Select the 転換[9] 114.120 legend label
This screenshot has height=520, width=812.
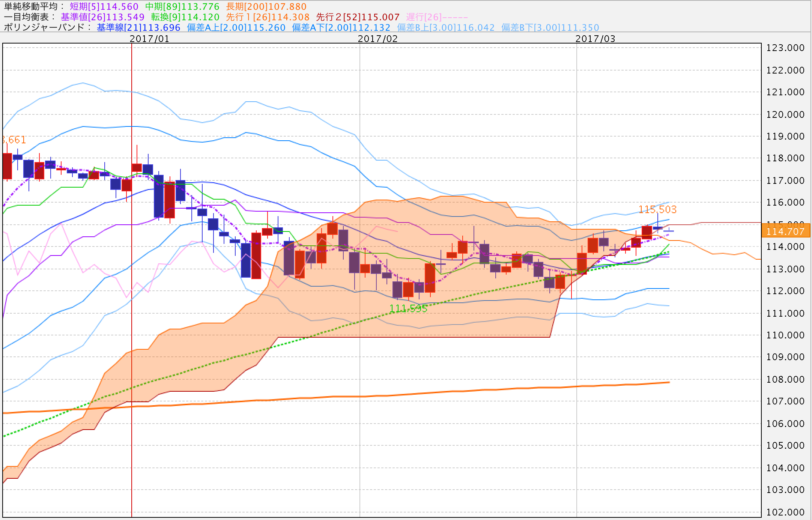tap(185, 17)
